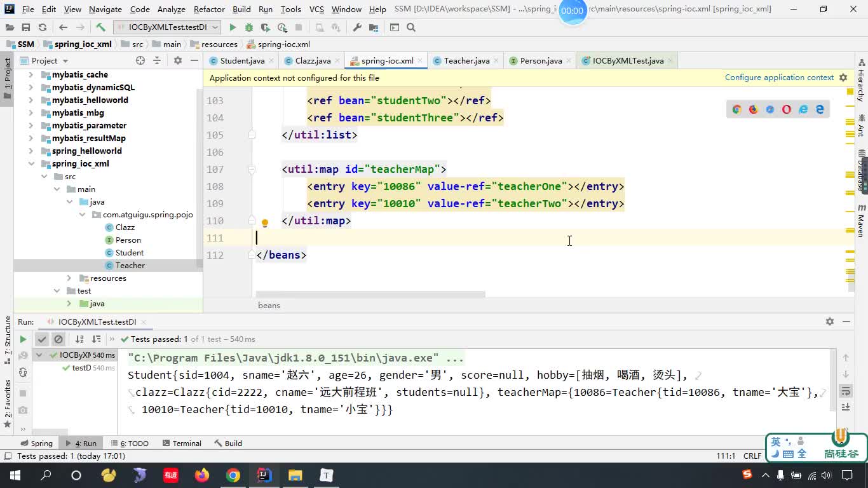The width and height of the screenshot is (868, 488).
Task: Click the Windows Start button
Action: [x=15, y=475]
